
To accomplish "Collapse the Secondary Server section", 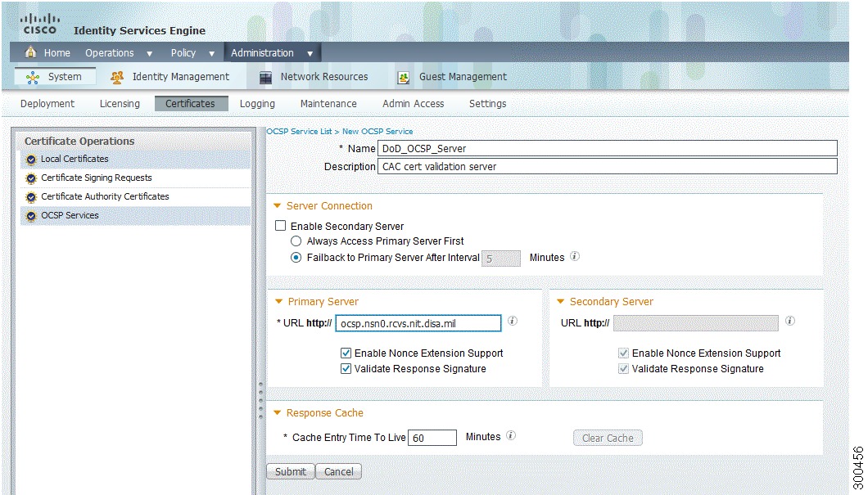I will [560, 301].
